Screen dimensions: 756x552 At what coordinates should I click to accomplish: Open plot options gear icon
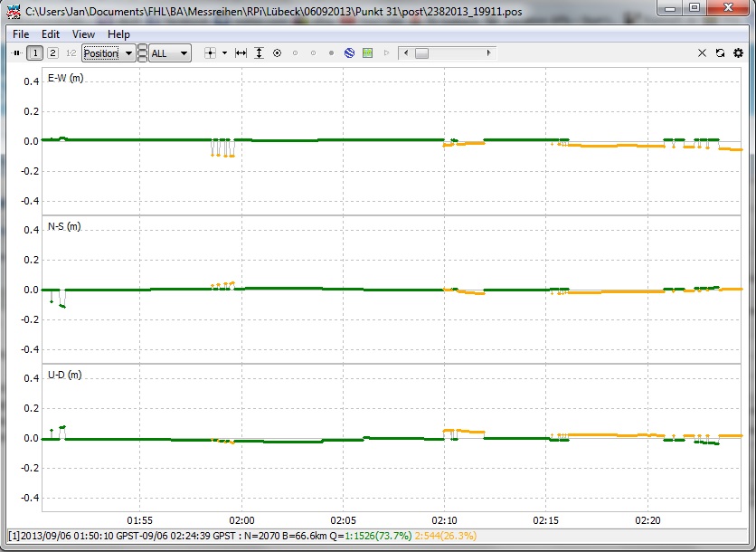pyautogui.click(x=738, y=53)
